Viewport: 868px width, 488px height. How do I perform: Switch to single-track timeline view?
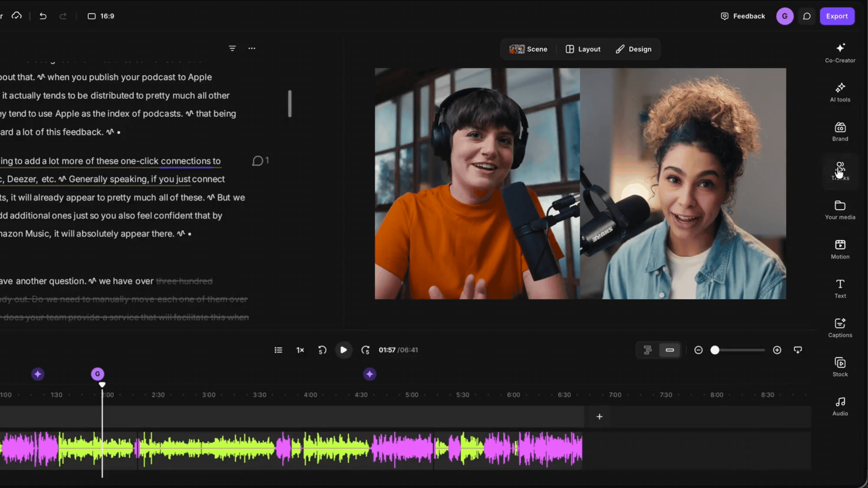pos(670,350)
